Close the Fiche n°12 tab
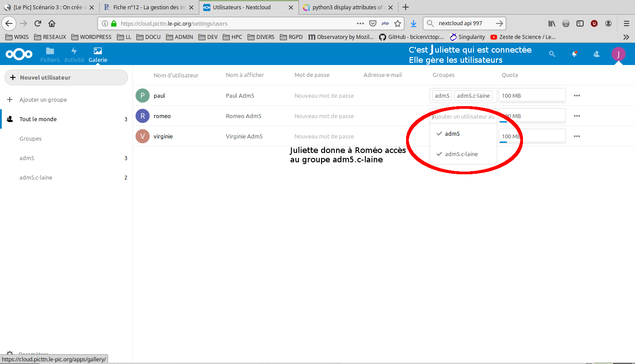This screenshot has height=364, width=635. 191,7
